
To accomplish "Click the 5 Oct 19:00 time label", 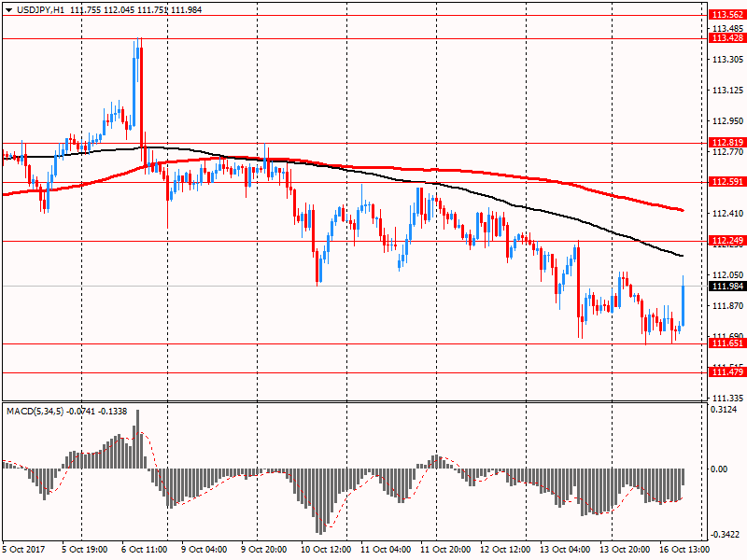I will coord(85,549).
